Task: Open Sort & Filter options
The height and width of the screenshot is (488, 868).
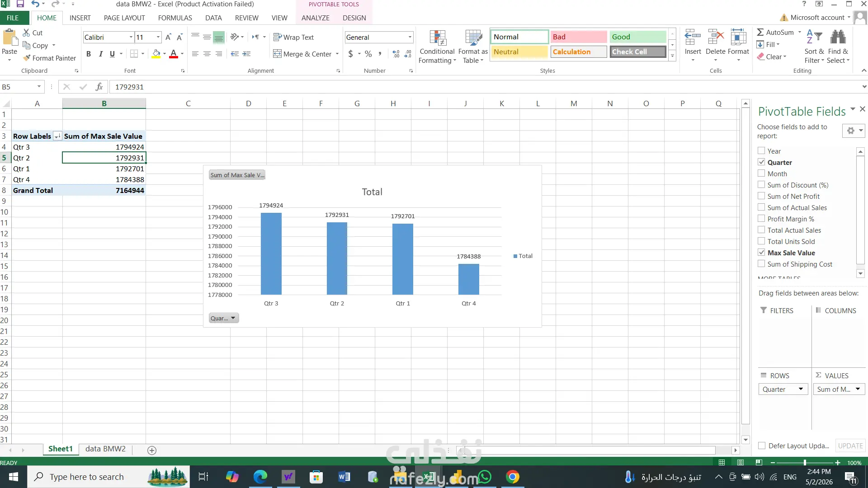Action: (x=814, y=47)
